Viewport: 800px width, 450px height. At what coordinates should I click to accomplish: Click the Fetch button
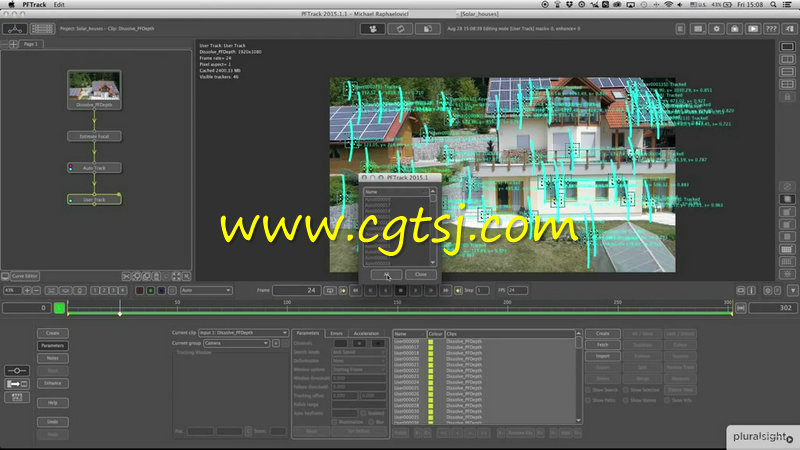coord(603,345)
